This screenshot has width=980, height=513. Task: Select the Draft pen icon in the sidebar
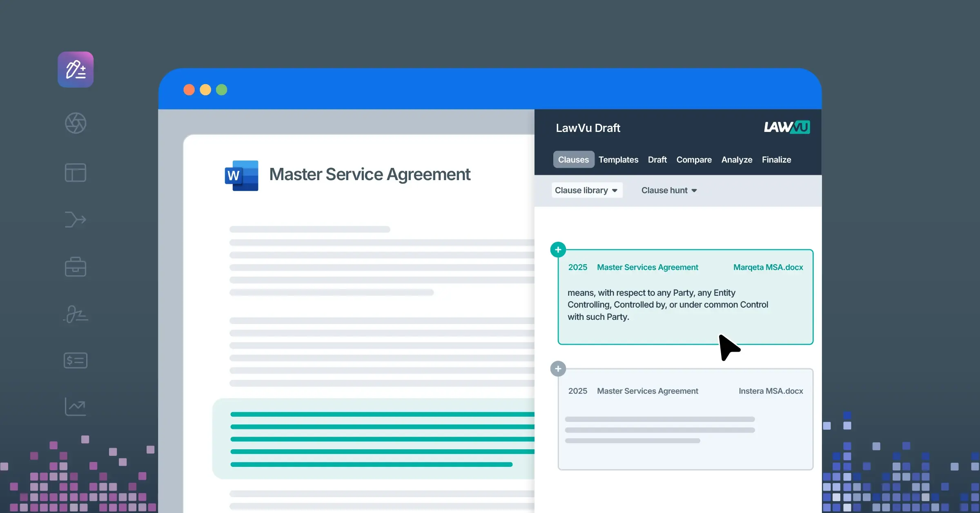coord(76,69)
